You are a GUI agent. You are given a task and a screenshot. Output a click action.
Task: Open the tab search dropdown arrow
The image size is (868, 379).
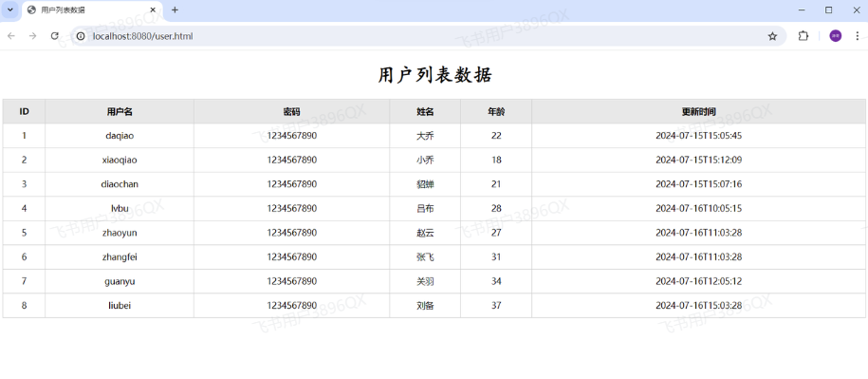click(10, 9)
